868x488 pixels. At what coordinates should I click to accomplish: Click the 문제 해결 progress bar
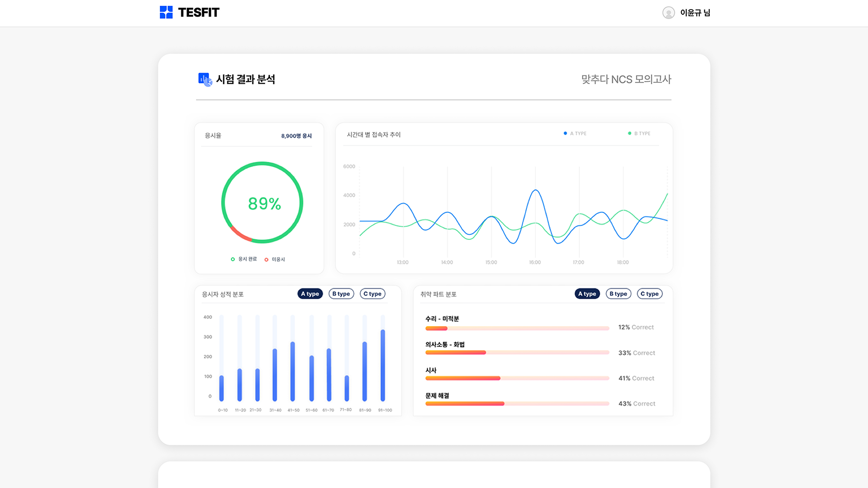point(517,404)
